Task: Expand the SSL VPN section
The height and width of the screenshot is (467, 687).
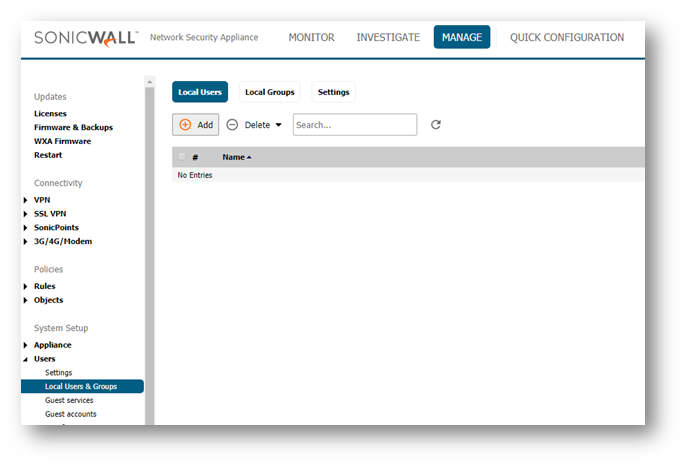Action: 26,214
